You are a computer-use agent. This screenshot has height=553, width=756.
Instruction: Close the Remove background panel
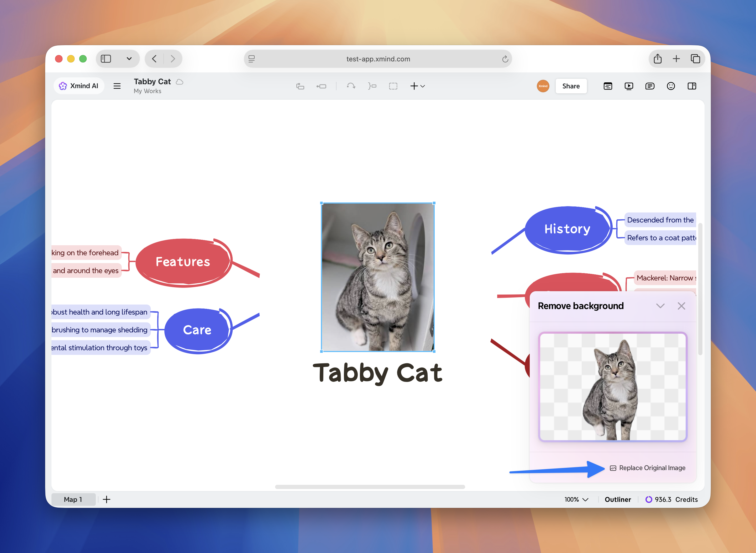(x=681, y=306)
